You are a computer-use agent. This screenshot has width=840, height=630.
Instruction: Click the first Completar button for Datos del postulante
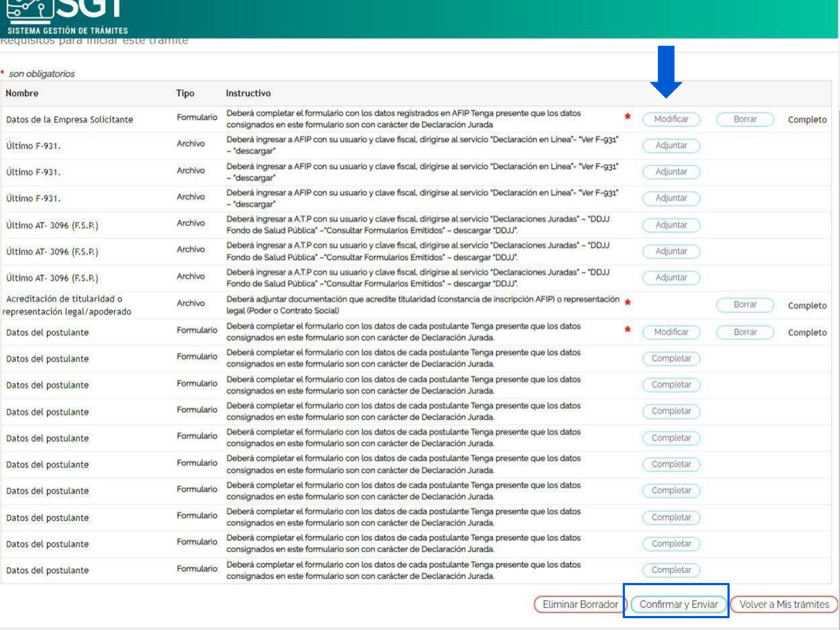(x=671, y=358)
